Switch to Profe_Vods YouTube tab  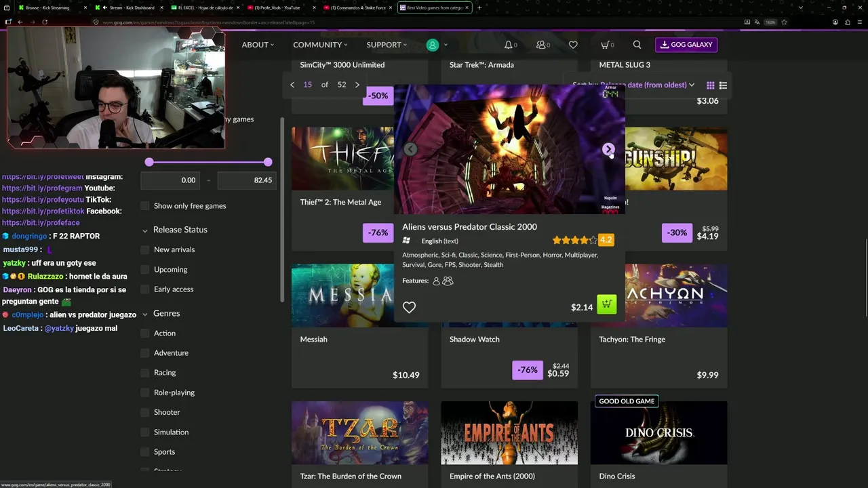click(x=281, y=7)
